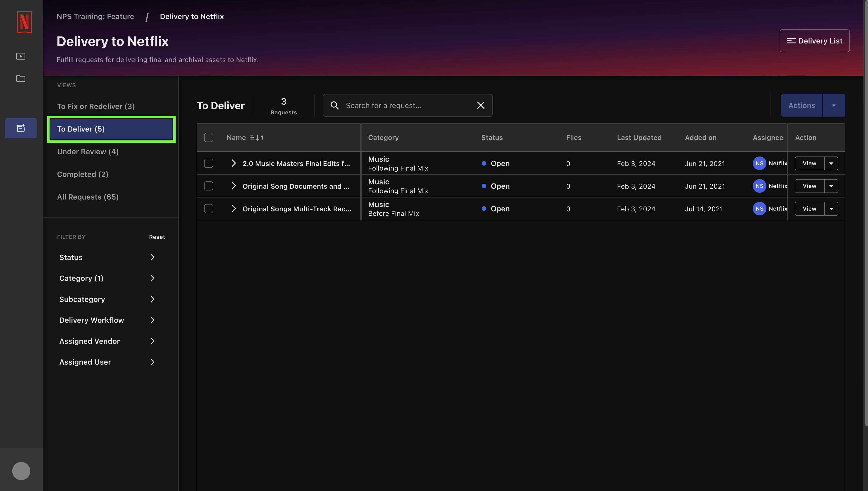868x491 pixels.
Task: Click the user avatar circle
Action: point(21,471)
